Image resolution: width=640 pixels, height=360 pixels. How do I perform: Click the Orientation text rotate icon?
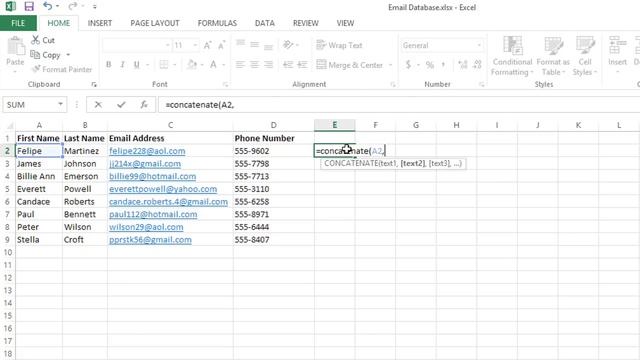click(x=288, y=44)
